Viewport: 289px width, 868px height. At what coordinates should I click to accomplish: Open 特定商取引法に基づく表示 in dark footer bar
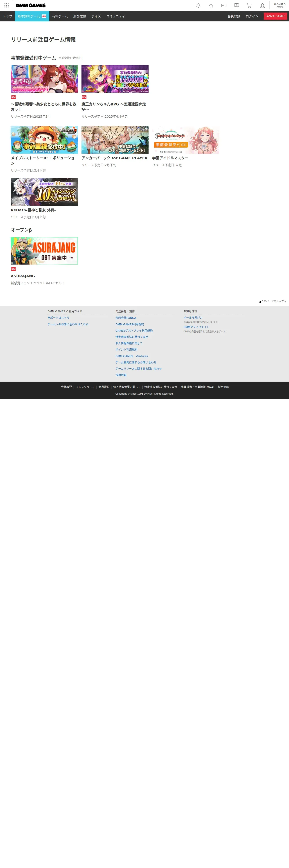point(160,387)
